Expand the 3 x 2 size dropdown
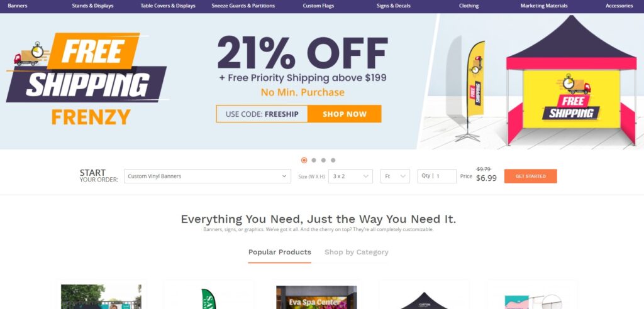This screenshot has width=644, height=309. point(350,176)
